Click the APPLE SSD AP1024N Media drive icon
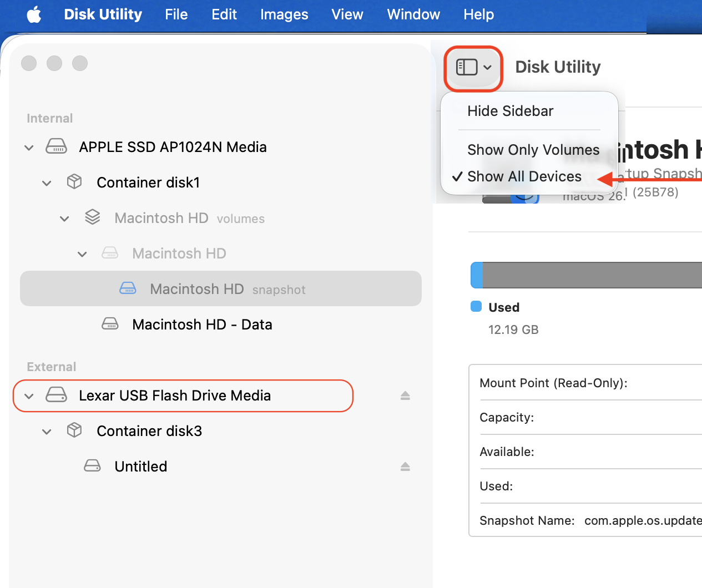The width and height of the screenshot is (702, 588). coord(56,146)
